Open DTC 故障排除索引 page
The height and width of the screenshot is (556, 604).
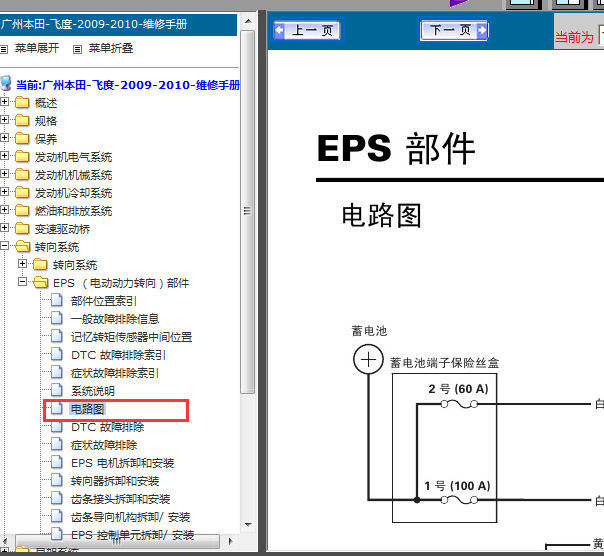pyautogui.click(x=118, y=355)
